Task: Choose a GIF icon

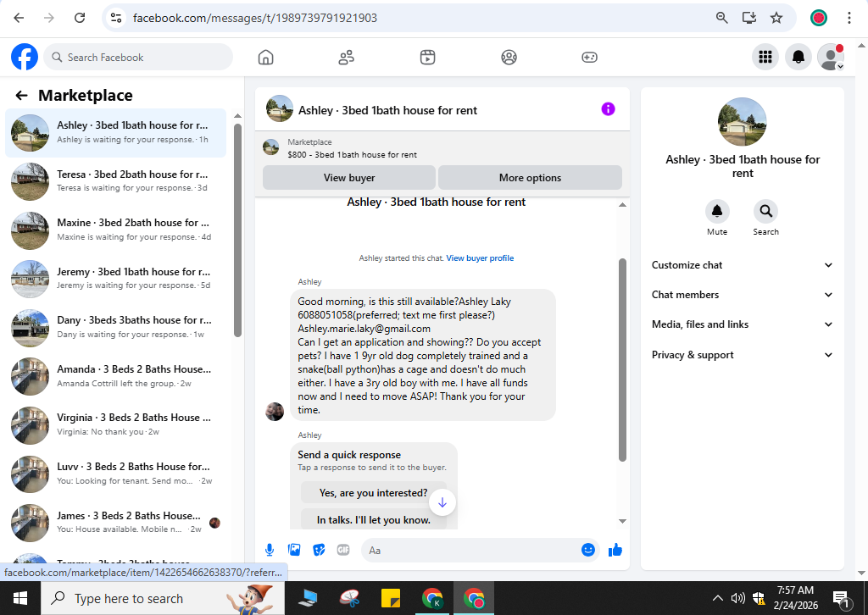Action: coord(343,550)
